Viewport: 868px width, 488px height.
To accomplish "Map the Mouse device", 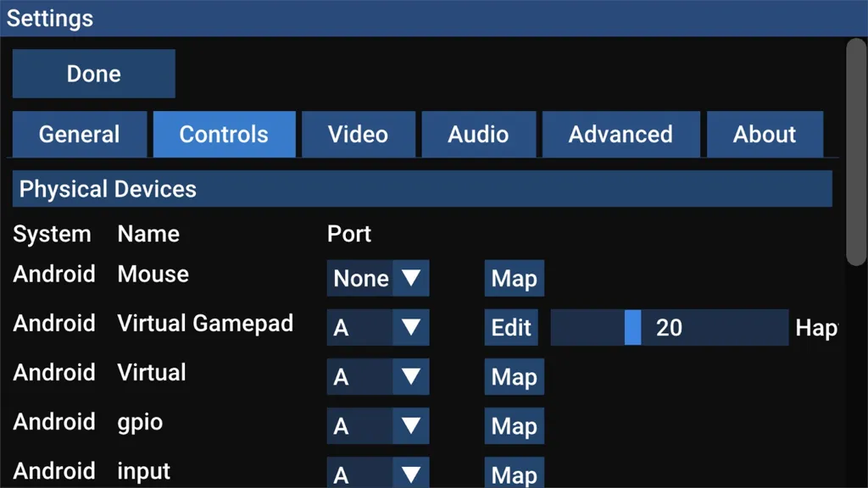I will click(515, 278).
